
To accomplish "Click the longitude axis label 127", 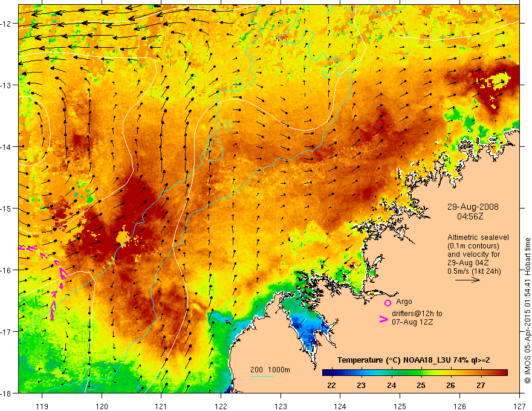I will 519,406.
